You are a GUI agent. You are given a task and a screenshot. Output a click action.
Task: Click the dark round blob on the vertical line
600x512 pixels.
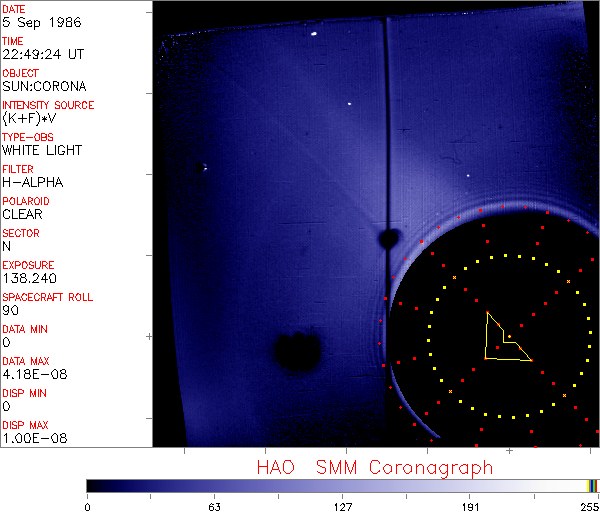pos(387,239)
